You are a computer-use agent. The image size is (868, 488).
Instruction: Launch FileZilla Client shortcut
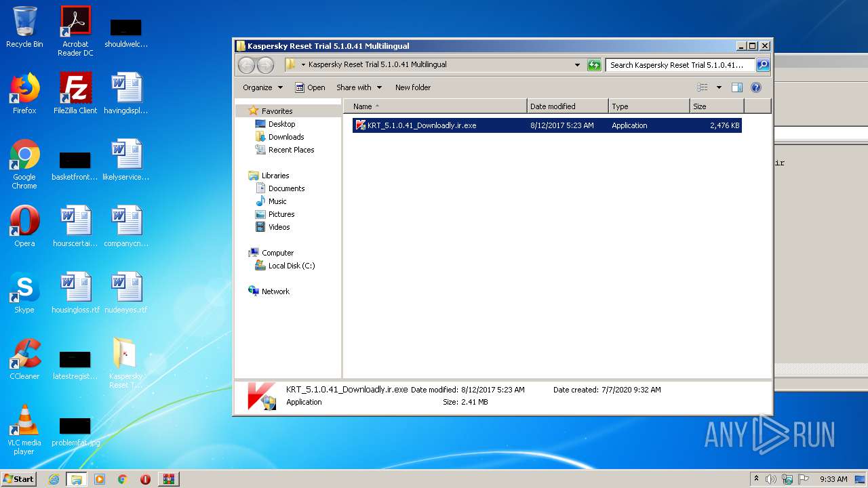75,94
